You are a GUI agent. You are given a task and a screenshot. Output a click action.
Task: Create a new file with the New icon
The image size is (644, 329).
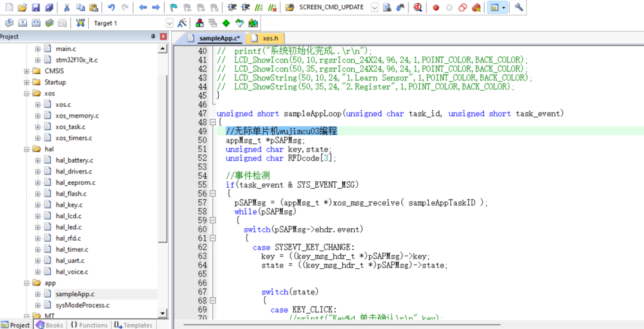[9, 7]
